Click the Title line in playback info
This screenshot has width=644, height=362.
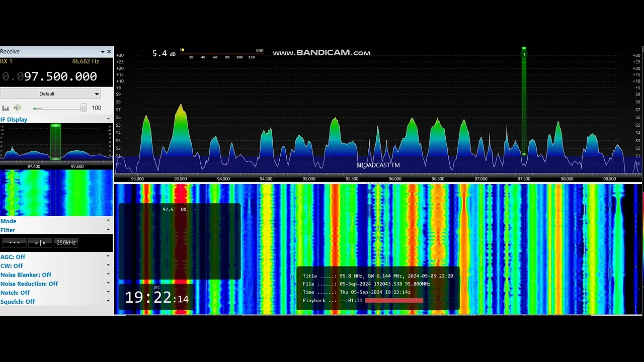click(x=378, y=276)
